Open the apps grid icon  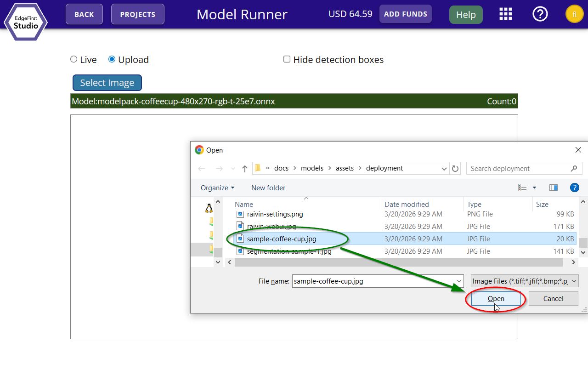tap(505, 14)
